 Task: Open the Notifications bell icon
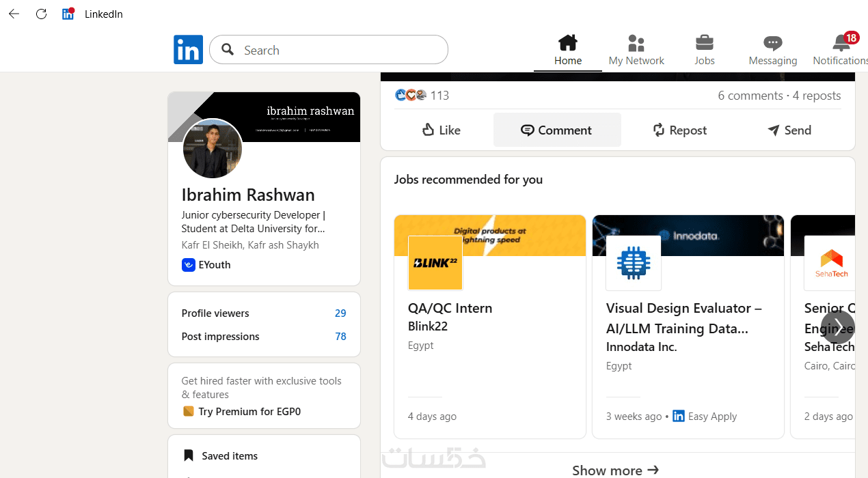(841, 44)
